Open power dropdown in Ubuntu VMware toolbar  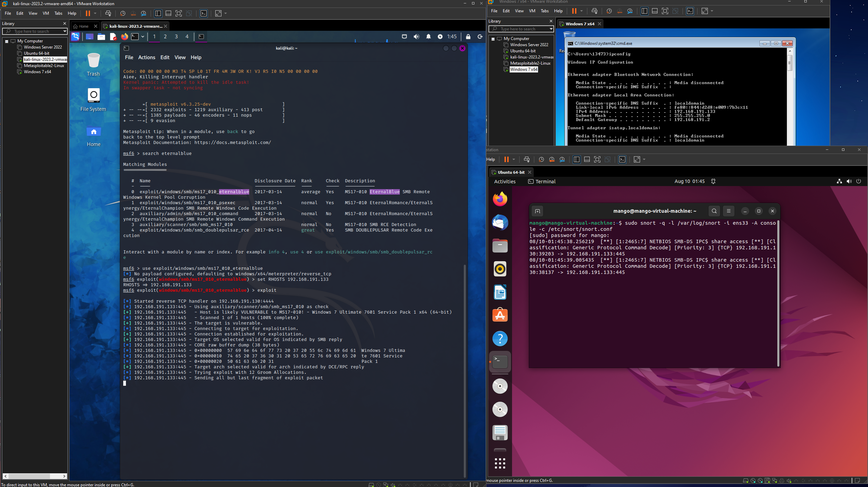(514, 159)
